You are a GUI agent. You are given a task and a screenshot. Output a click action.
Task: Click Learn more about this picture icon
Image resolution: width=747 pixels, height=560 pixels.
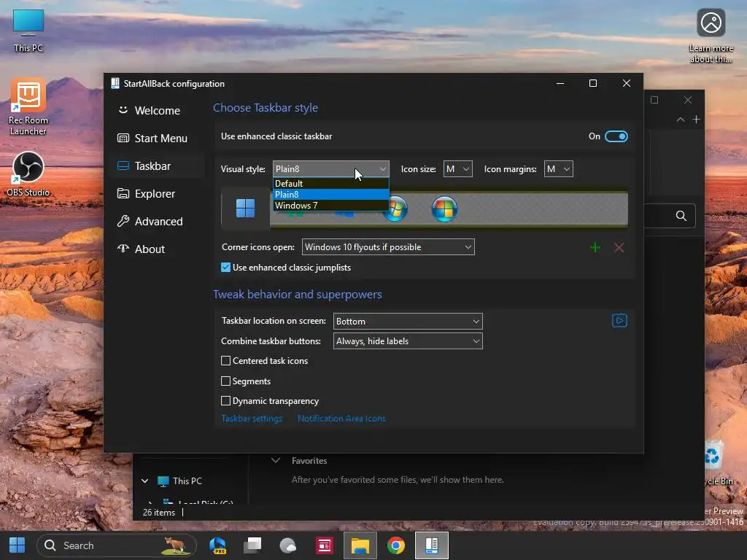pyautogui.click(x=711, y=36)
